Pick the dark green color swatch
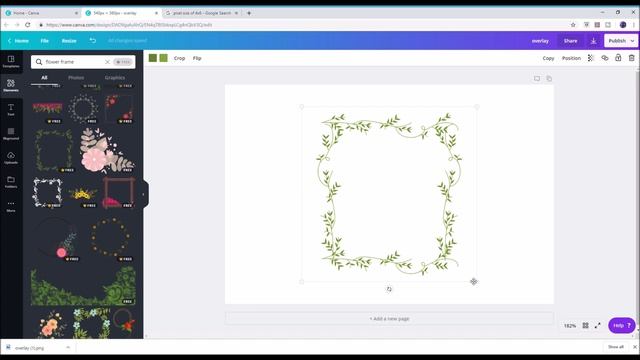Screen dimensions: 640x360 (x=153, y=58)
